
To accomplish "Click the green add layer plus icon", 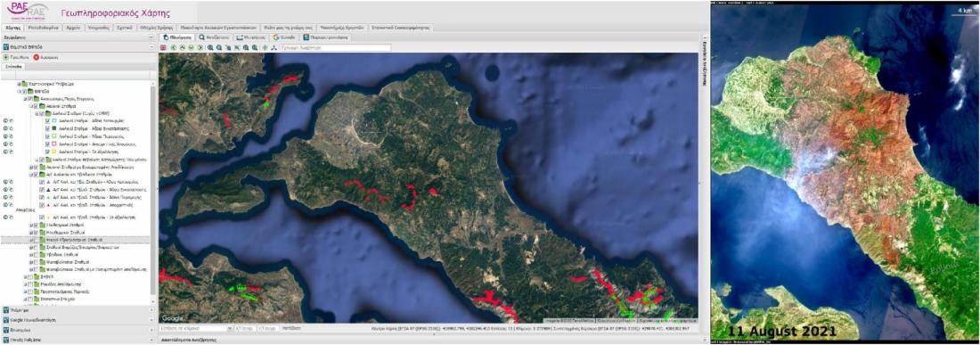I will (x=6, y=57).
